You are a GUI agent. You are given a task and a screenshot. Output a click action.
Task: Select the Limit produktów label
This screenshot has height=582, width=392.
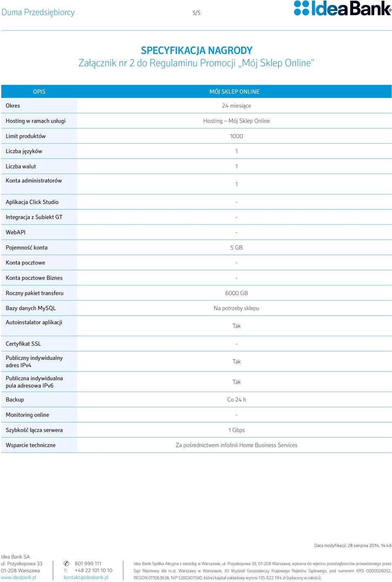coord(26,136)
